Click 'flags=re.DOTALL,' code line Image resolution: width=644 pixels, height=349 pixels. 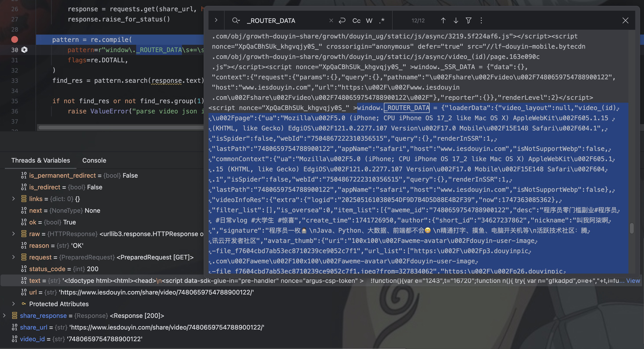tap(98, 60)
